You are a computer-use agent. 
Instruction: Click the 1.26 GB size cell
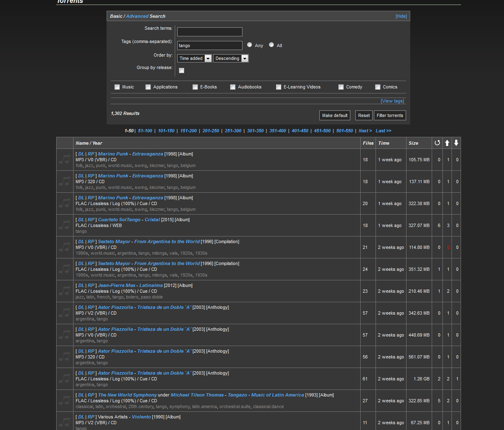click(419, 379)
